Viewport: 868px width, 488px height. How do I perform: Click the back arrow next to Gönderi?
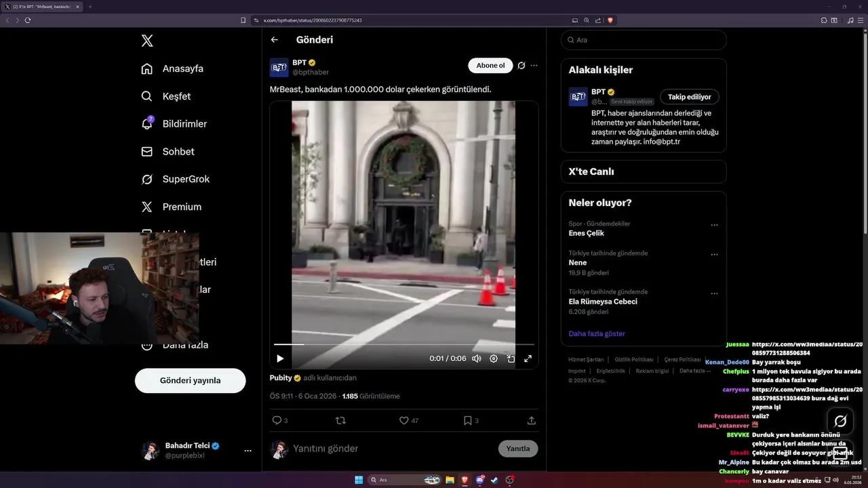click(275, 40)
